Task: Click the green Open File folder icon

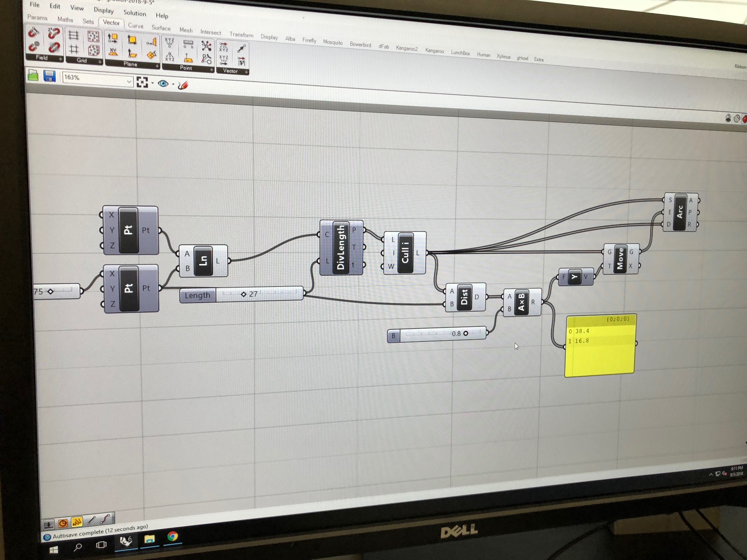Action: [33, 76]
